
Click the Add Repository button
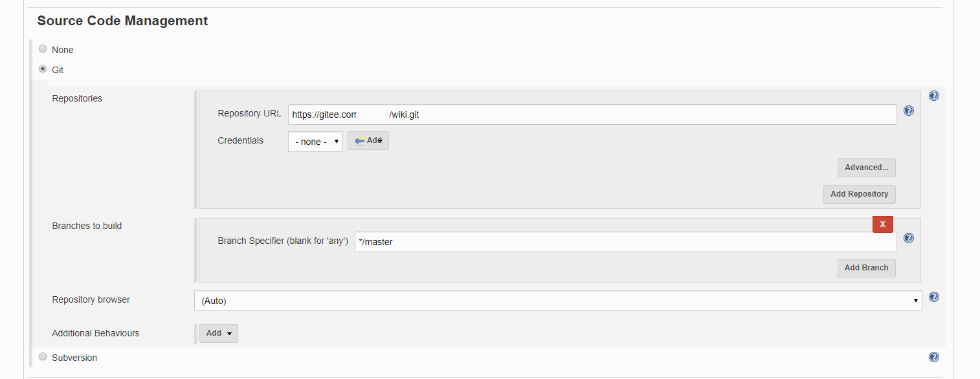(x=860, y=194)
